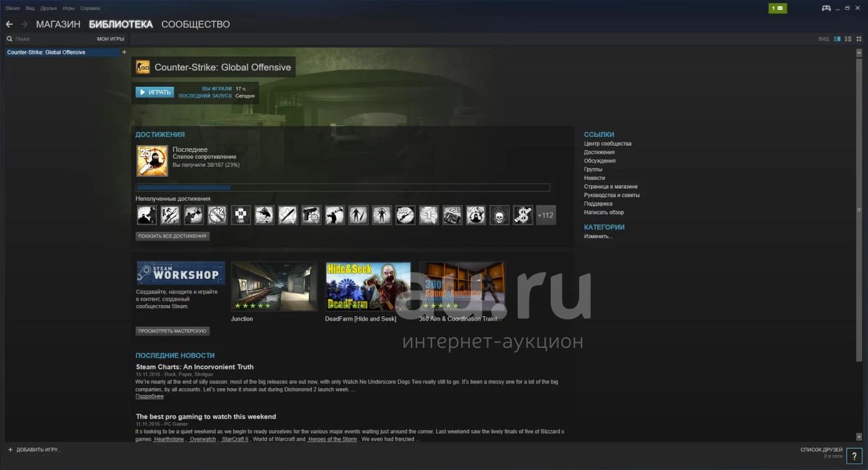
Task: Open the dollar sign locked achievement icon
Action: pyautogui.click(x=523, y=215)
